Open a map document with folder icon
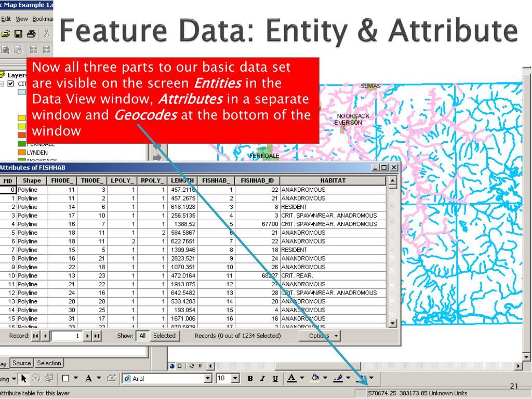Screen dimensions: 532x399 (x=5, y=34)
